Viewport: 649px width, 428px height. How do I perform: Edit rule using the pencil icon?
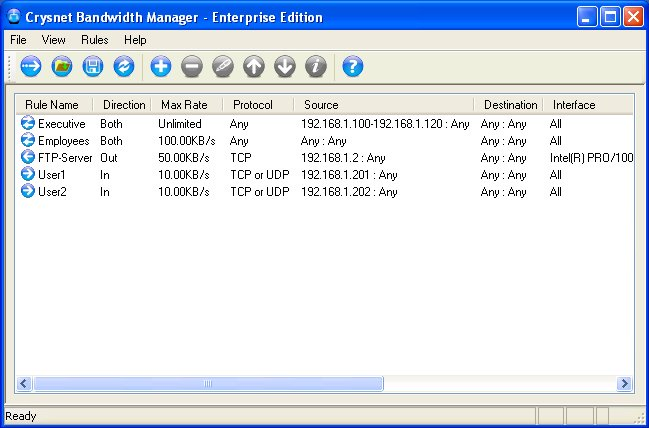(x=223, y=66)
